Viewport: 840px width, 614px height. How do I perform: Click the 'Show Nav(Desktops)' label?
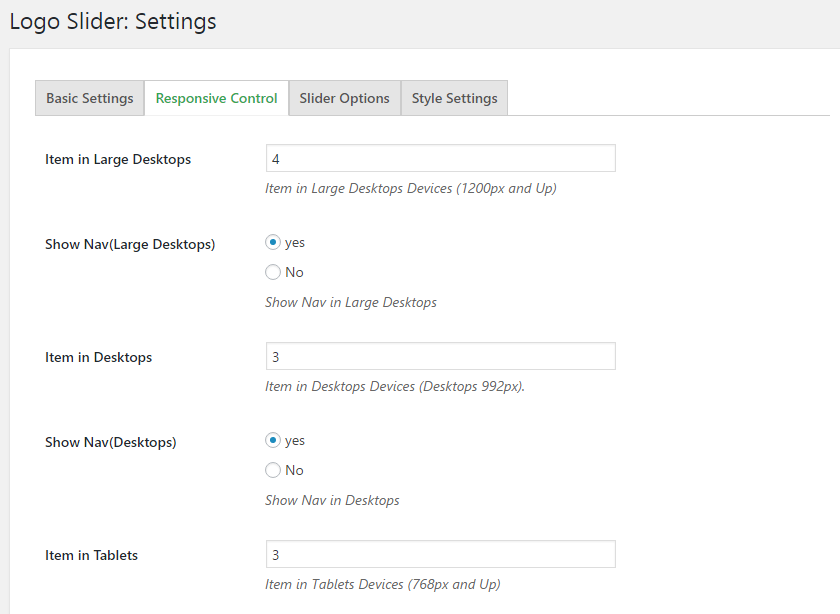111,443
